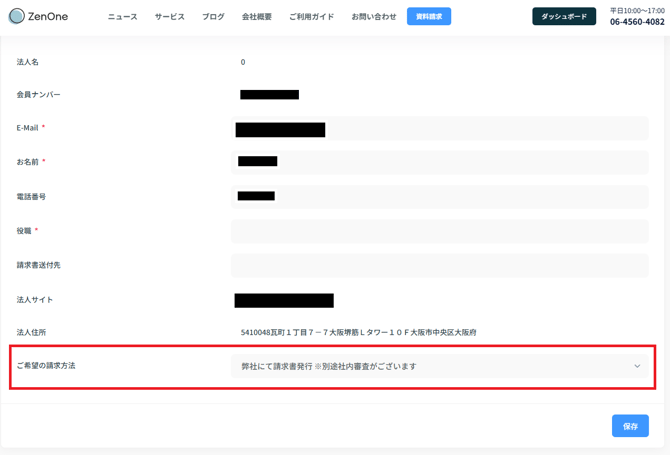The image size is (670, 455).
Task: Open the ご希望の請求方法 dropdown
Action: coord(440,366)
